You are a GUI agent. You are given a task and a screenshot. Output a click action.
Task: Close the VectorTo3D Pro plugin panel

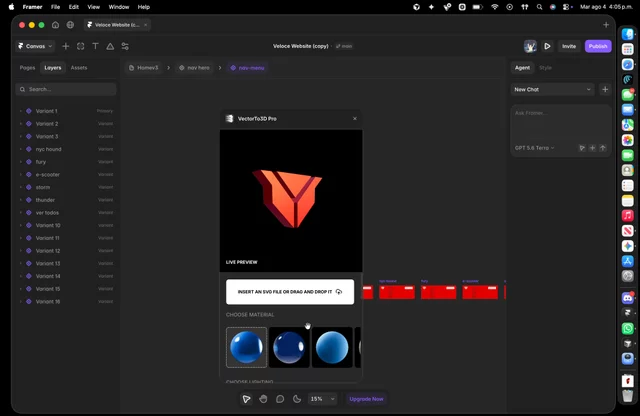coord(355,118)
